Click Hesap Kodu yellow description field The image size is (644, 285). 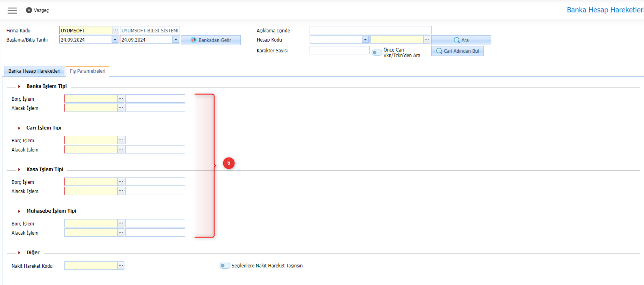397,40
